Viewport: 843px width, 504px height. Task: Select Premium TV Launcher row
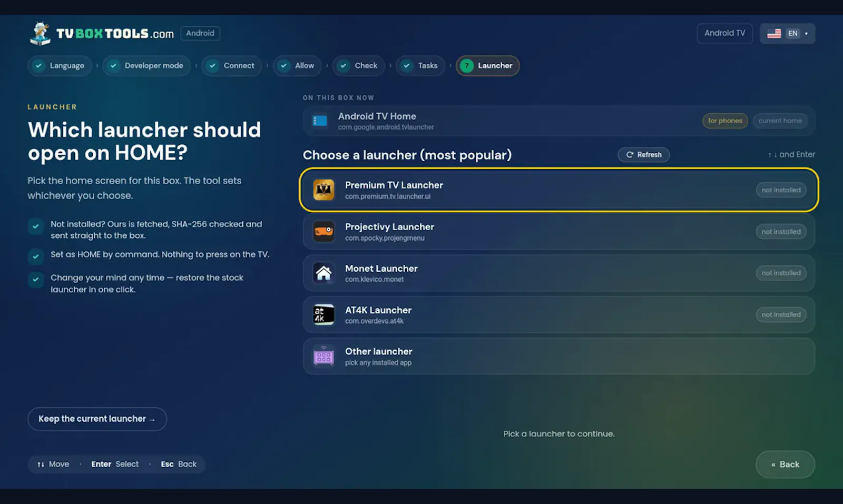559,190
